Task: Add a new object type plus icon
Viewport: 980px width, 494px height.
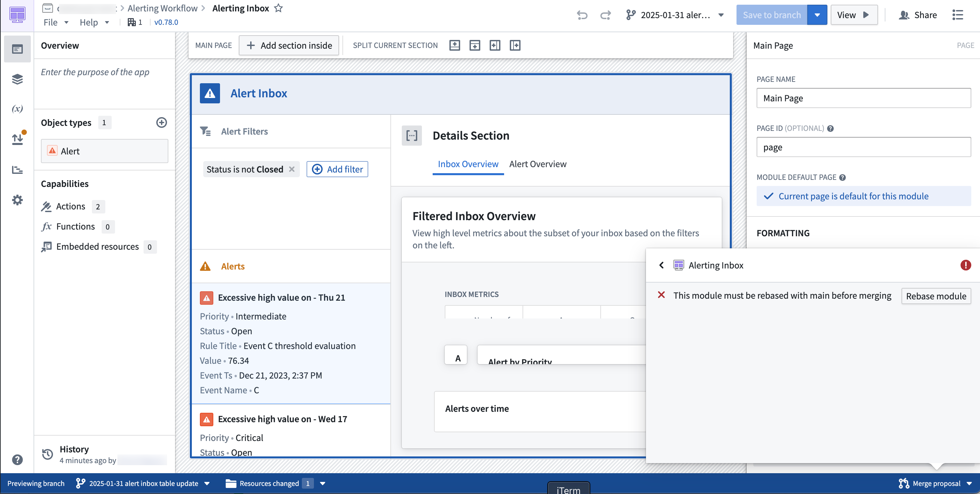Action: [x=161, y=122]
